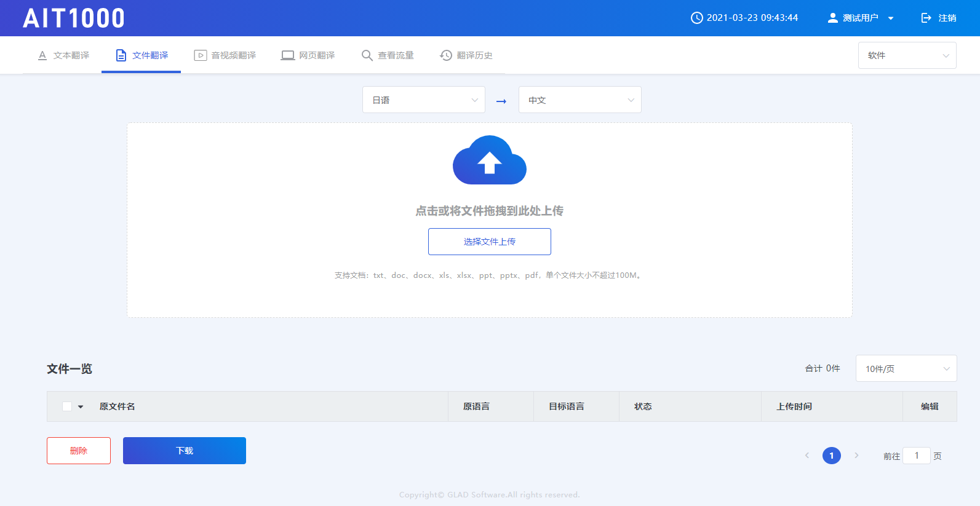Open the 音视频翻译 tab
Screen dimensions: 980x506
(225, 55)
